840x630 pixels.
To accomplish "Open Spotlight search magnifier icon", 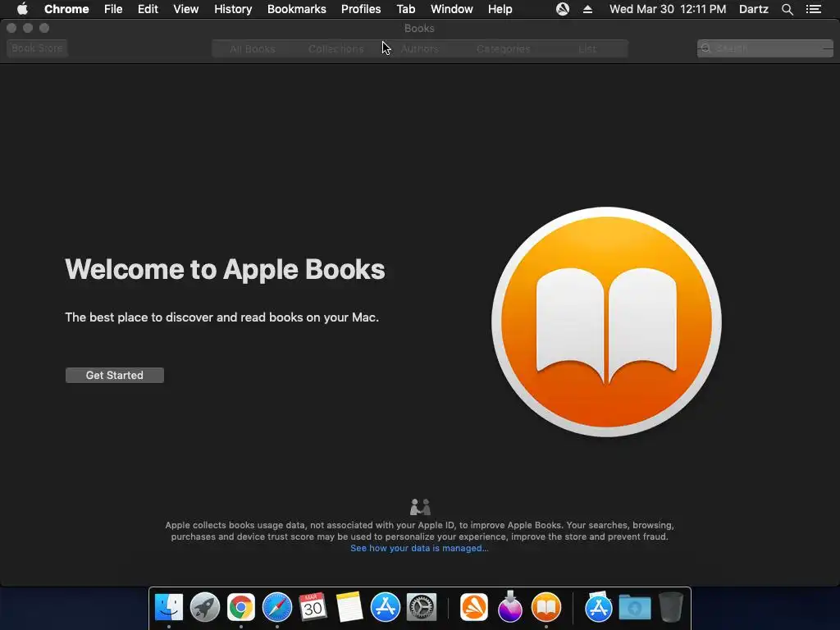I will [787, 9].
